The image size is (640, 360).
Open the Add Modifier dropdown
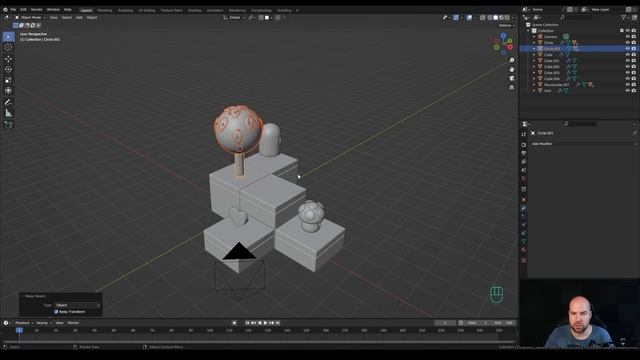click(584, 144)
